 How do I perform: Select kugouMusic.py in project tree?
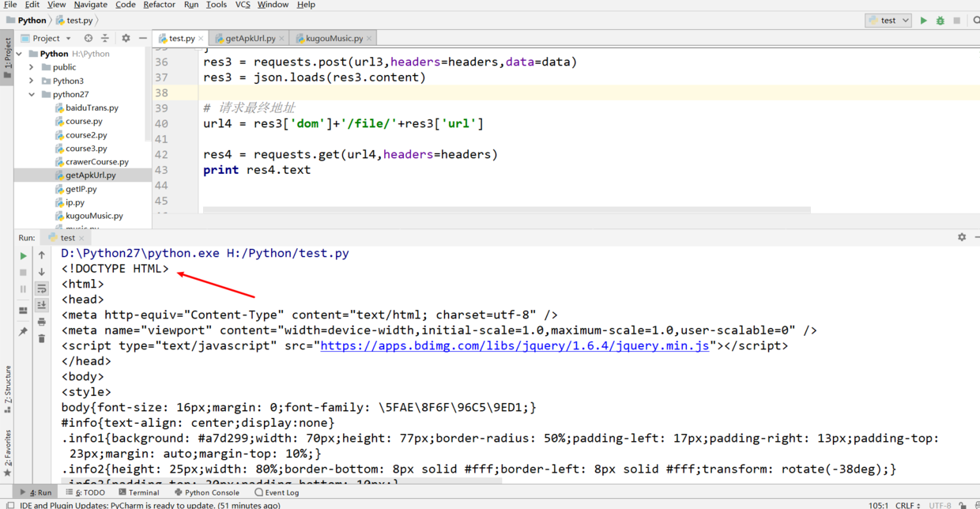[x=94, y=216]
